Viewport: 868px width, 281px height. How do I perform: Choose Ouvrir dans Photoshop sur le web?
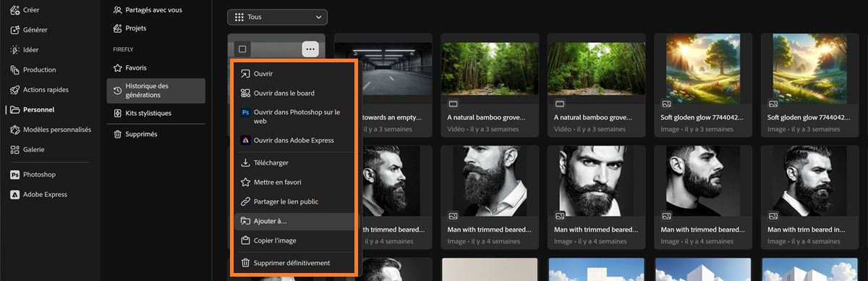(x=294, y=117)
